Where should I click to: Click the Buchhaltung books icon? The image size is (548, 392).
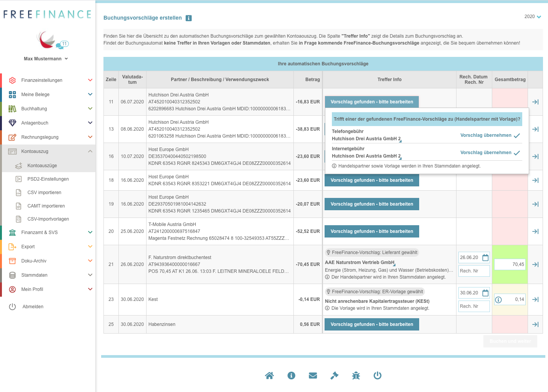point(12,109)
